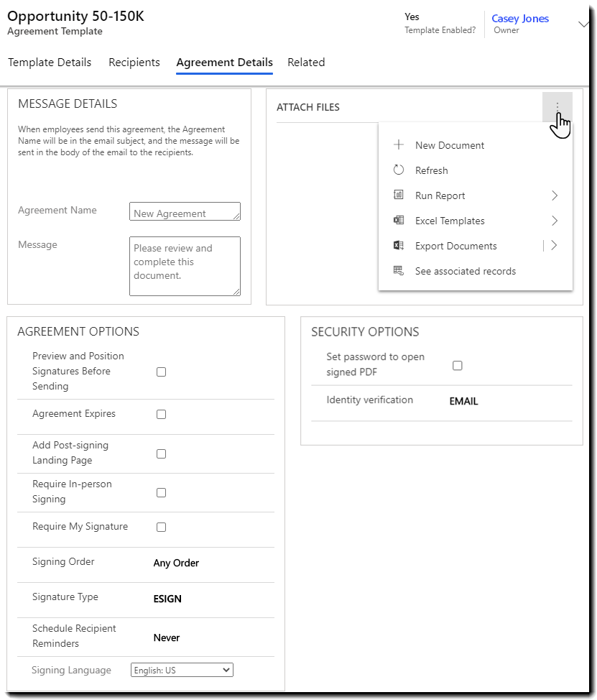Click the Excel Templates icon
Viewport: 597px width, 700px height.
pyautogui.click(x=399, y=220)
